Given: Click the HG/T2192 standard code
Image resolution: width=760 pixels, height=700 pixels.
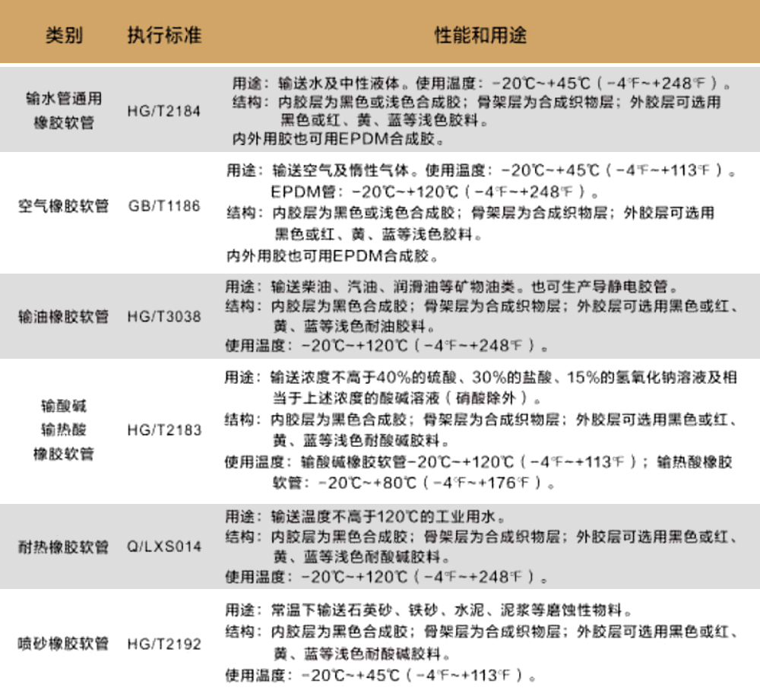Looking at the screenshot, I should (164, 644).
